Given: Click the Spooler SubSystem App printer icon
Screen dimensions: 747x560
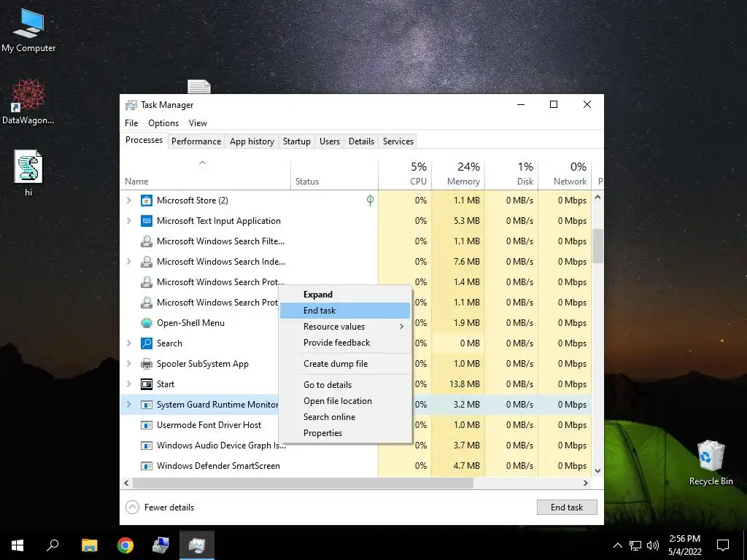Looking at the screenshot, I should 146,364.
